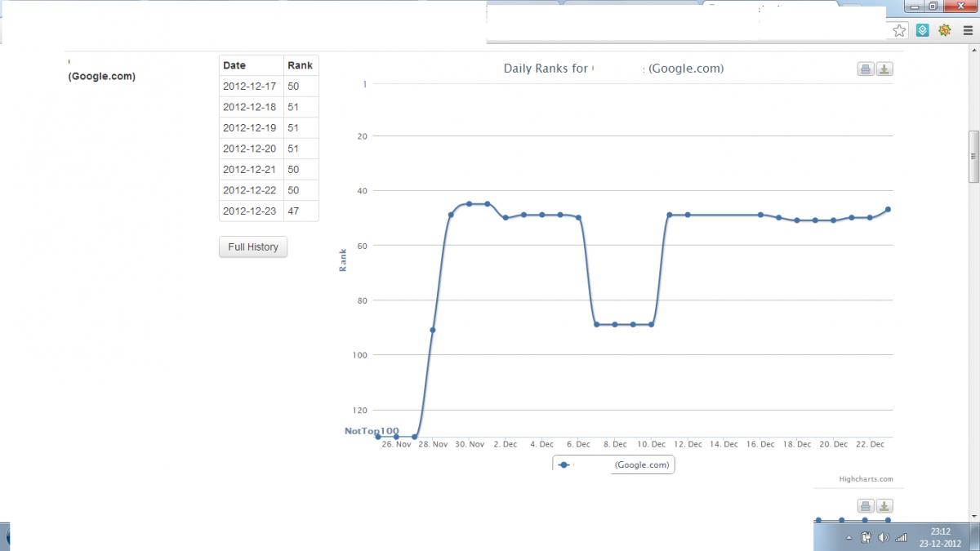The height and width of the screenshot is (551, 980).
Task: Select the 28 Nov data point near rank 90
Action: coord(433,330)
